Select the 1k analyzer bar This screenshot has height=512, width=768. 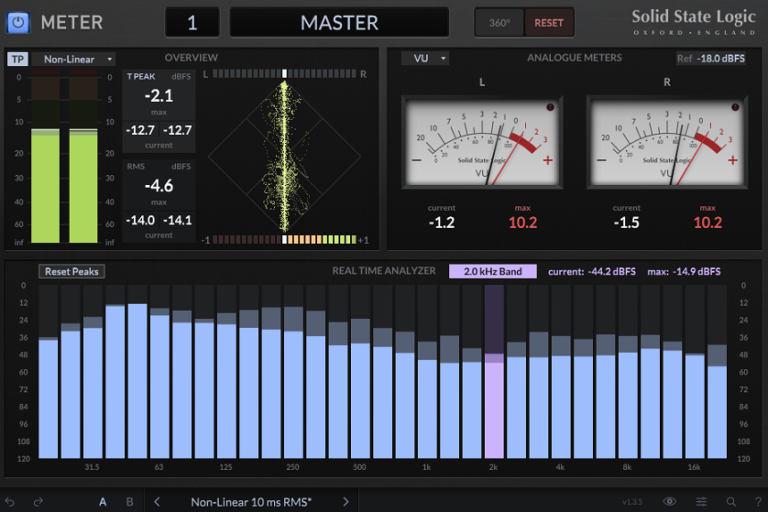pos(427,372)
